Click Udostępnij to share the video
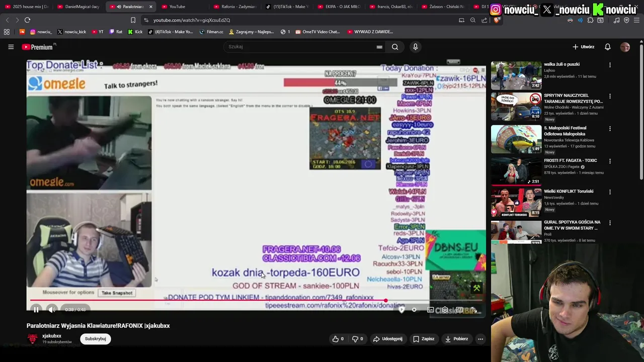This screenshot has height=362, width=644. point(387,339)
